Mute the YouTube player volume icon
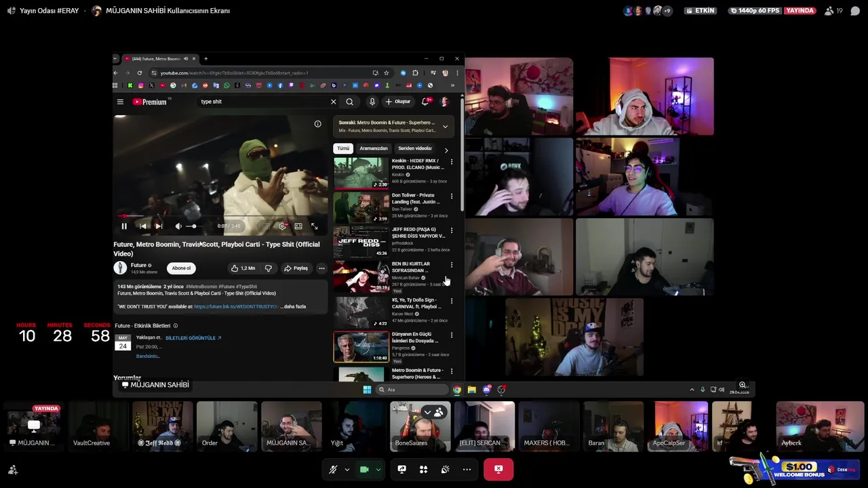868x488 pixels. pos(178,226)
